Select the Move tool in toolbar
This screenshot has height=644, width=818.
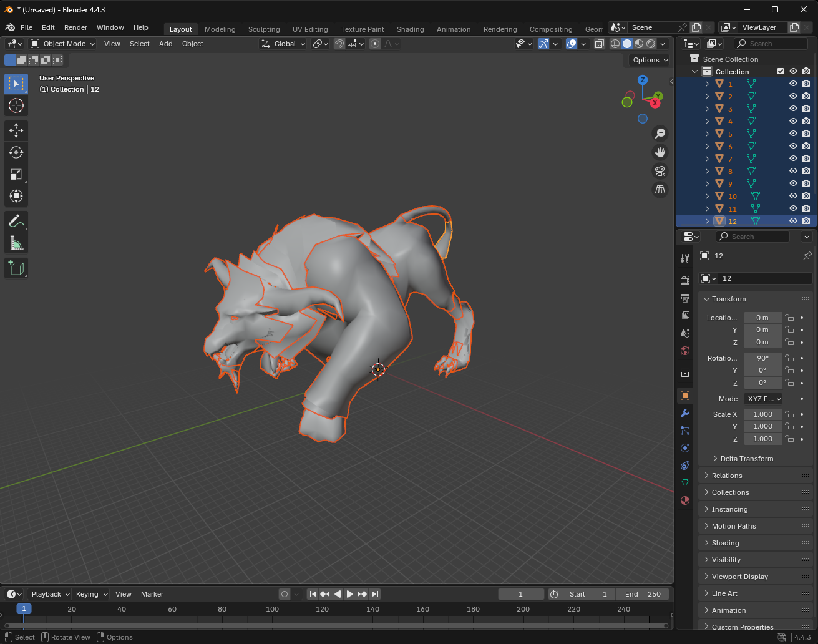(x=16, y=130)
